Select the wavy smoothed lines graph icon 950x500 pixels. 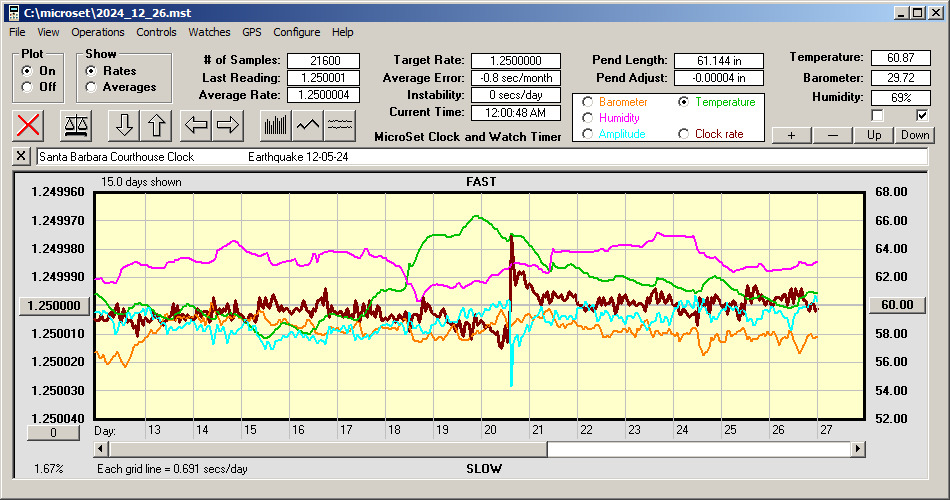pyautogui.click(x=341, y=125)
